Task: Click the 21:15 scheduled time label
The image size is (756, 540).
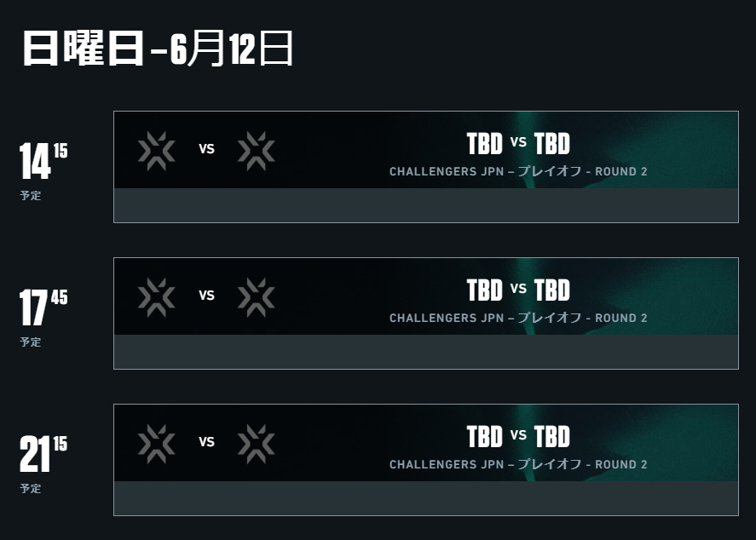Action: pos(43,454)
